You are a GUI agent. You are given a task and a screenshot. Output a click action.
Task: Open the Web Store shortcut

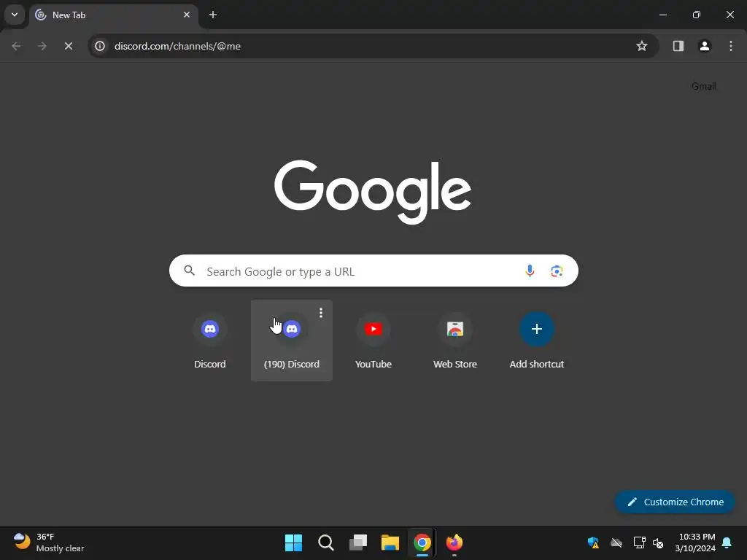[455, 341]
